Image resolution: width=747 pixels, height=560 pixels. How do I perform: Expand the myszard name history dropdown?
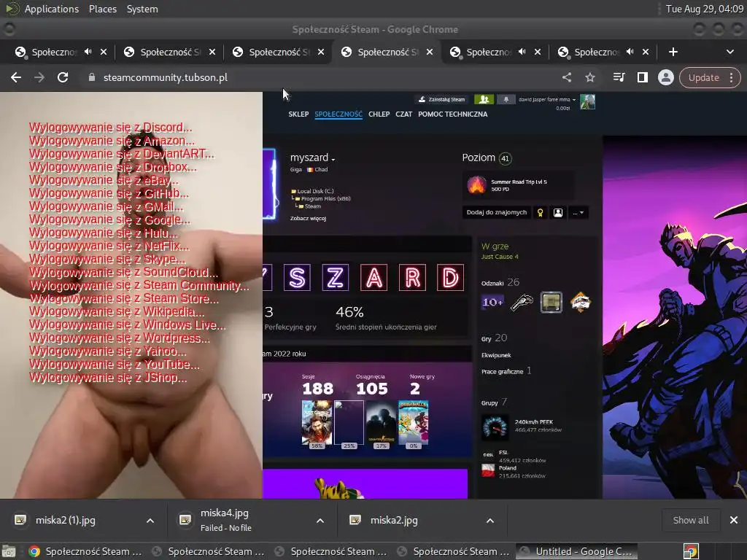[333, 159]
